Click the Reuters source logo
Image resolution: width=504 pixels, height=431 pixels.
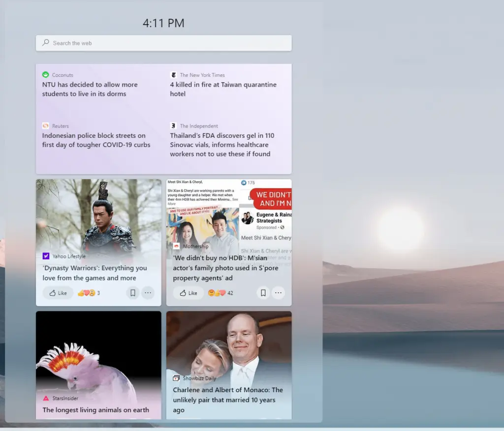(46, 125)
